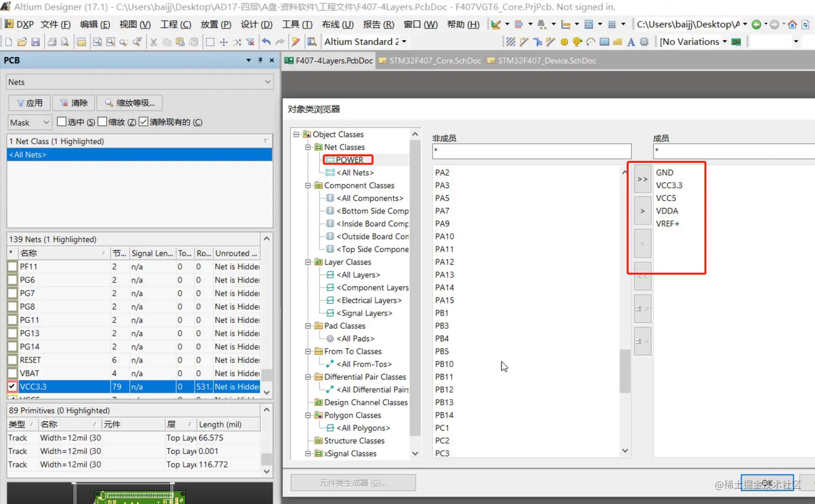Select the POWER net class
Image resolution: width=815 pixels, height=504 pixels.
(x=349, y=160)
